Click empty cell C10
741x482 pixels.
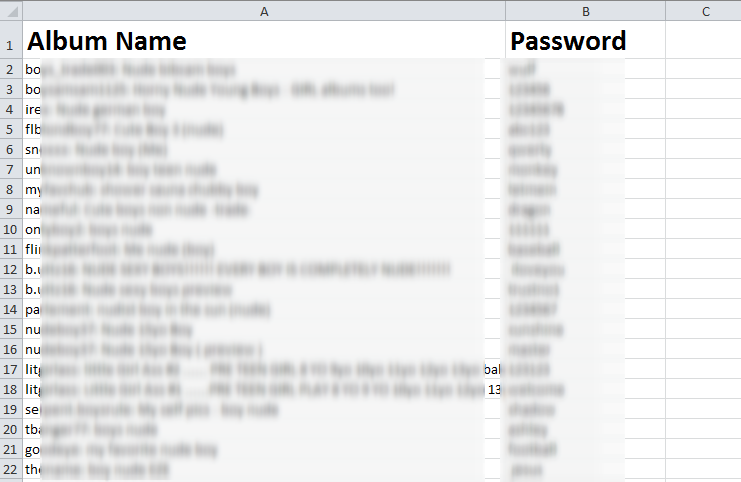coord(704,229)
